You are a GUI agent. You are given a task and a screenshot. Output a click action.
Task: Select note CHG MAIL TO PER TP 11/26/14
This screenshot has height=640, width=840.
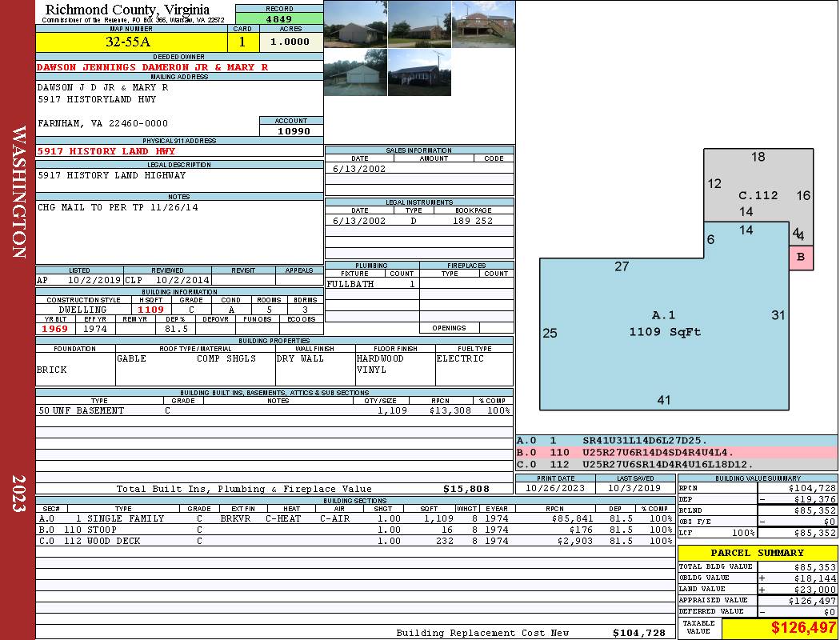[118, 207]
